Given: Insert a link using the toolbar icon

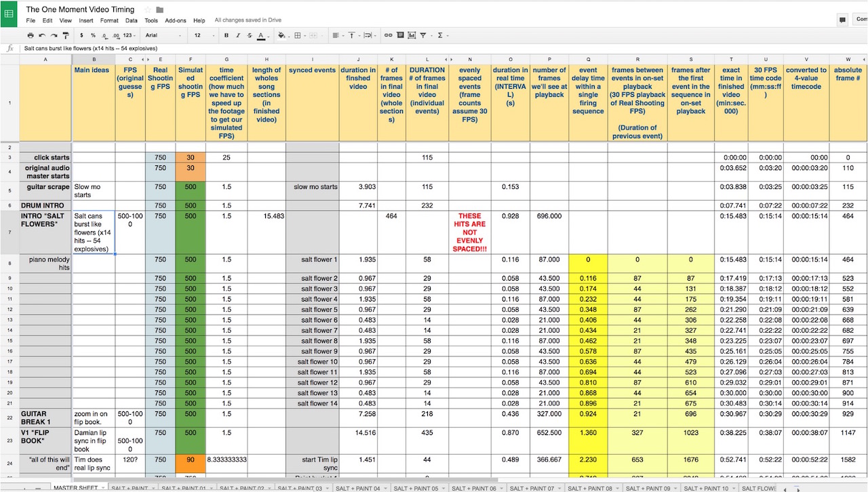Looking at the screenshot, I should click(x=388, y=35).
